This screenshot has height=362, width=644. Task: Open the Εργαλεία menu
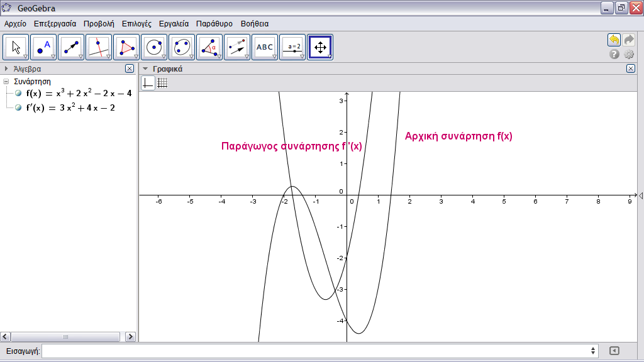(x=174, y=24)
